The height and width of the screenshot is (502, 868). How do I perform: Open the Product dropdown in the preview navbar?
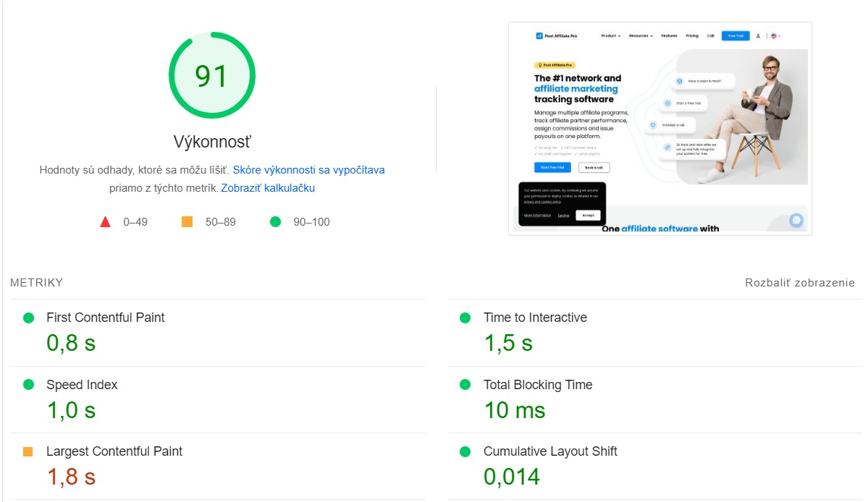(609, 35)
